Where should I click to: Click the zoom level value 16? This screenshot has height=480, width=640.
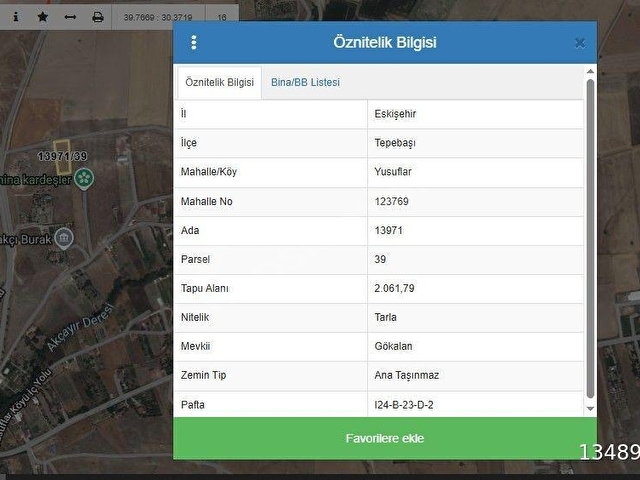click(222, 18)
